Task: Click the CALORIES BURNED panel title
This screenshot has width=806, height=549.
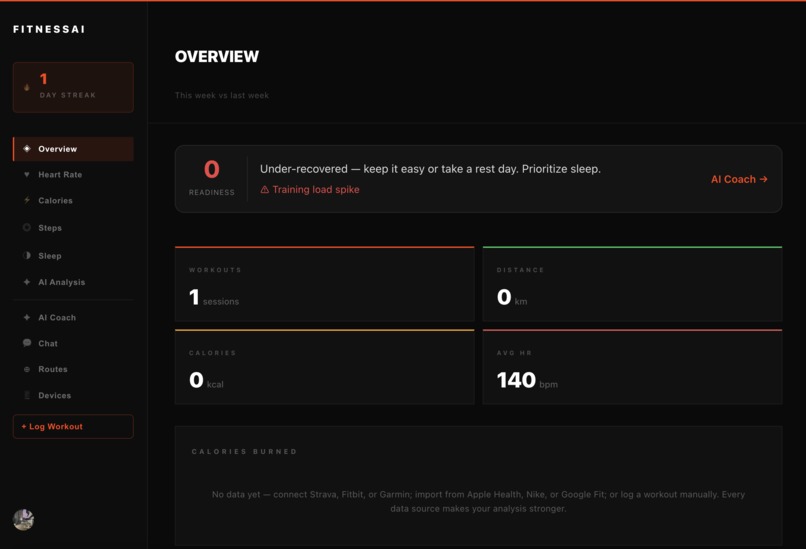Action: coord(244,451)
